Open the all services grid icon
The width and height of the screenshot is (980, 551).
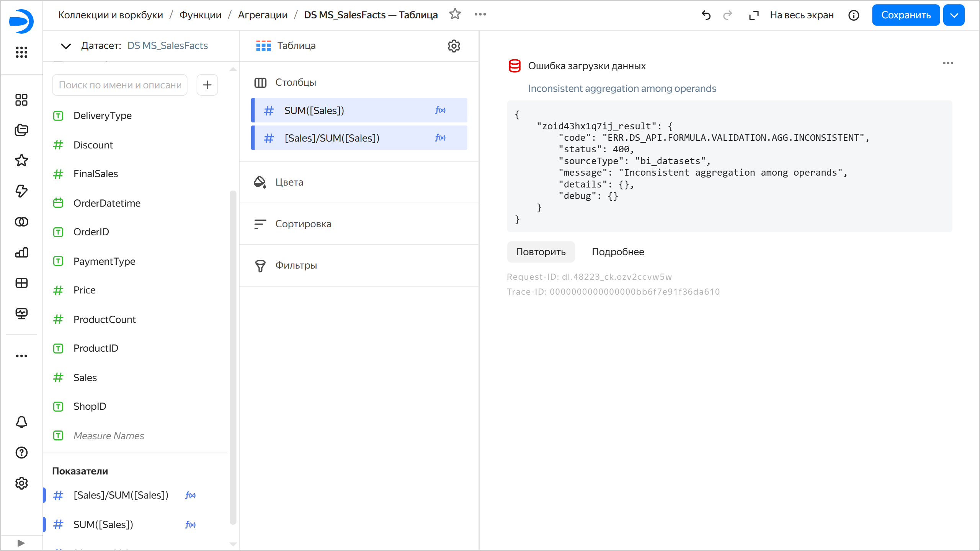(x=21, y=52)
